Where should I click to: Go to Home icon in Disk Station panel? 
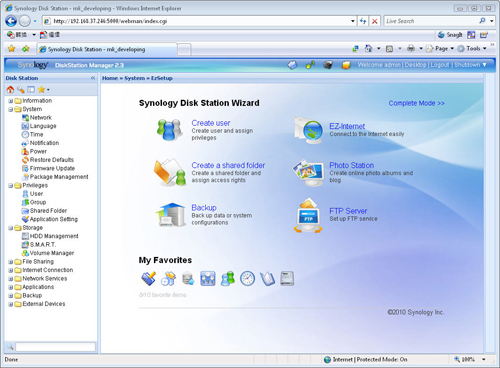(10, 89)
